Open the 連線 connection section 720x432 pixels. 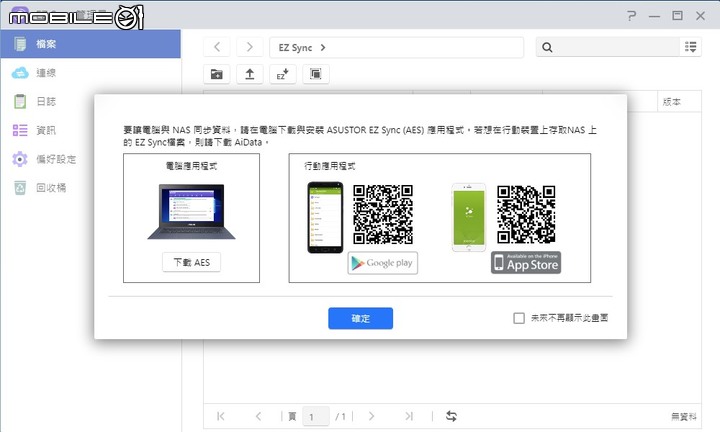click(46, 73)
